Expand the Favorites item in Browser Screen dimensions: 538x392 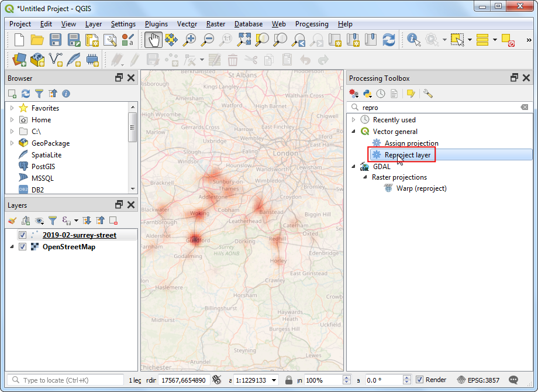pyautogui.click(x=12, y=108)
